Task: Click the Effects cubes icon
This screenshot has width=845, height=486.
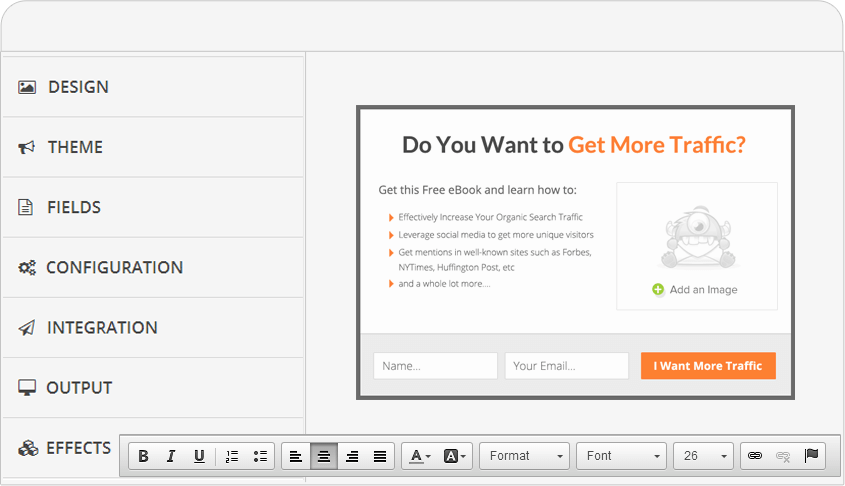Action: pyautogui.click(x=28, y=448)
